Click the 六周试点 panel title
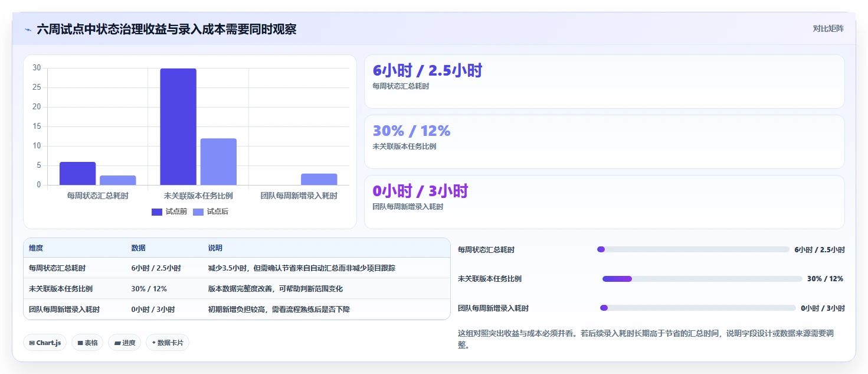 click(166, 30)
